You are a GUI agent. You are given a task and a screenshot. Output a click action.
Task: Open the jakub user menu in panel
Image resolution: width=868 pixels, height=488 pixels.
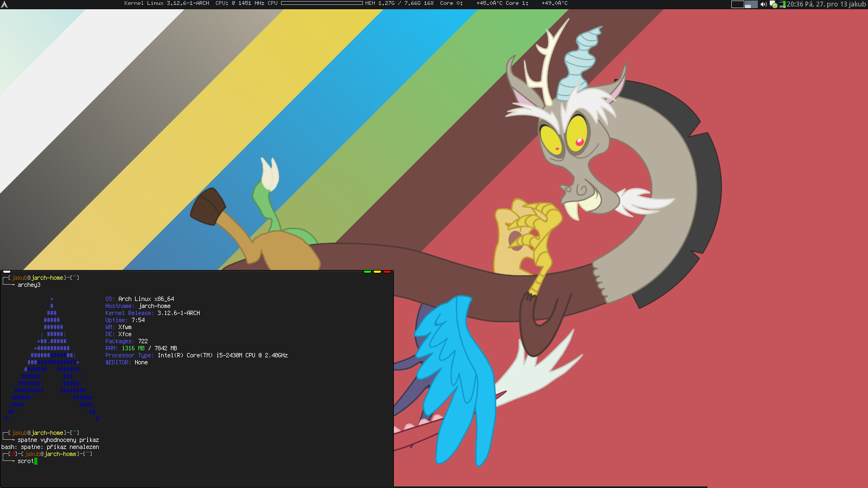858,4
